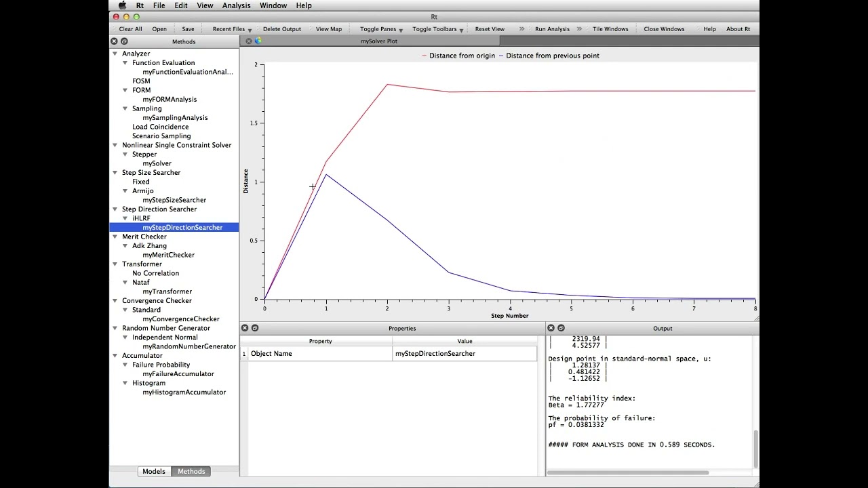
Task: Click toolbar overflow chevron before Run Analysis
Action: tap(521, 29)
